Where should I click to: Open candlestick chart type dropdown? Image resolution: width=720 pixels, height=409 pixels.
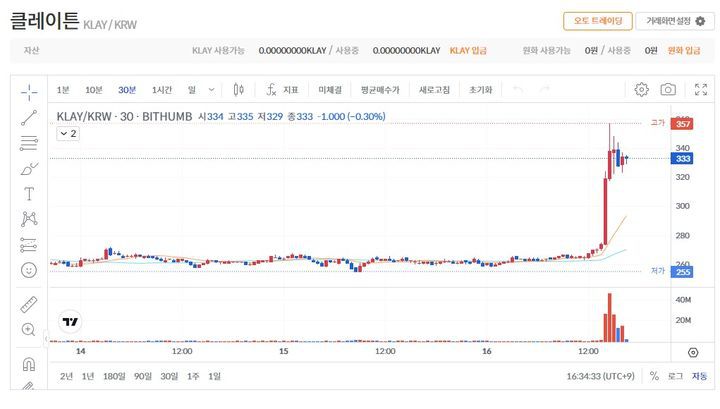pyautogui.click(x=238, y=90)
